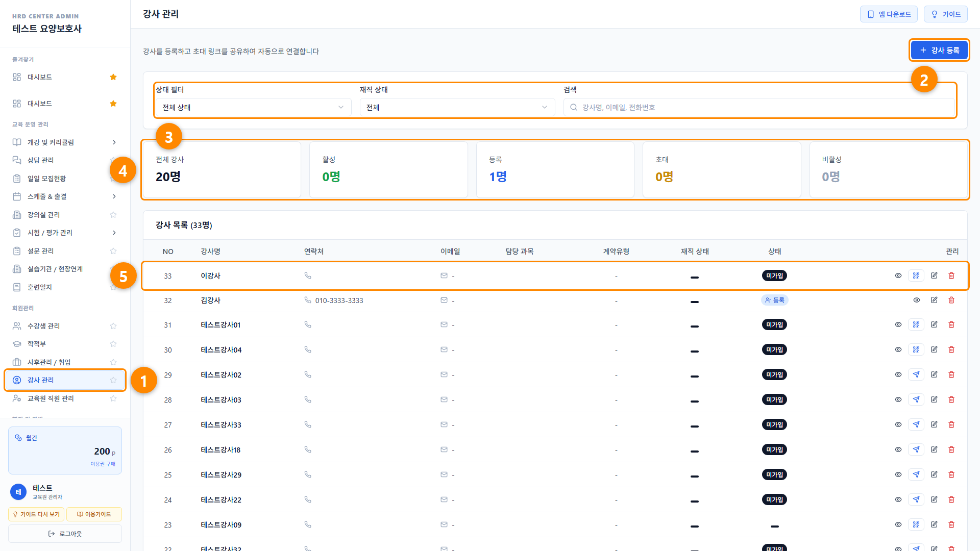980x551 pixels.
Task: Toggle favorite star for 강의실 관리
Action: tap(113, 215)
